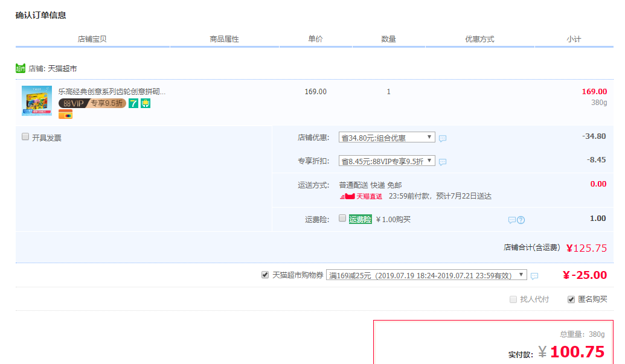
Task: Click the -8.45 VIP discount value
Action: pos(596,160)
